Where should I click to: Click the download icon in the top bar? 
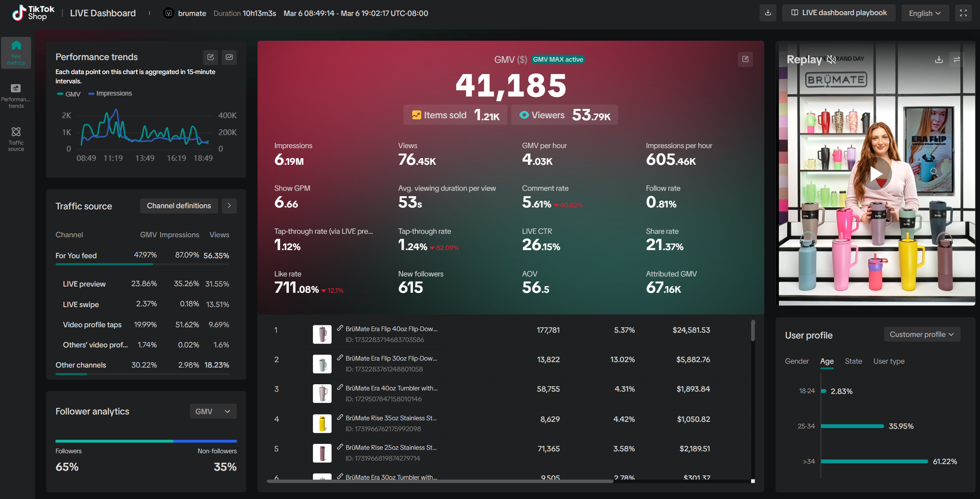(767, 13)
